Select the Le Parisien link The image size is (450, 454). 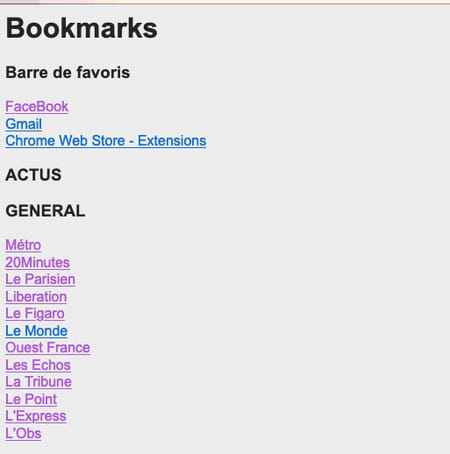40,279
